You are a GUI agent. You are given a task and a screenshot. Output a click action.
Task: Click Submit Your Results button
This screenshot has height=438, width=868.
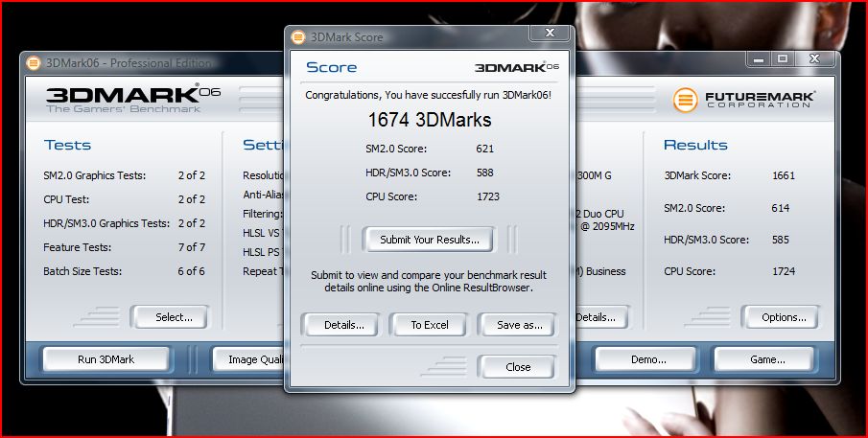click(x=429, y=240)
